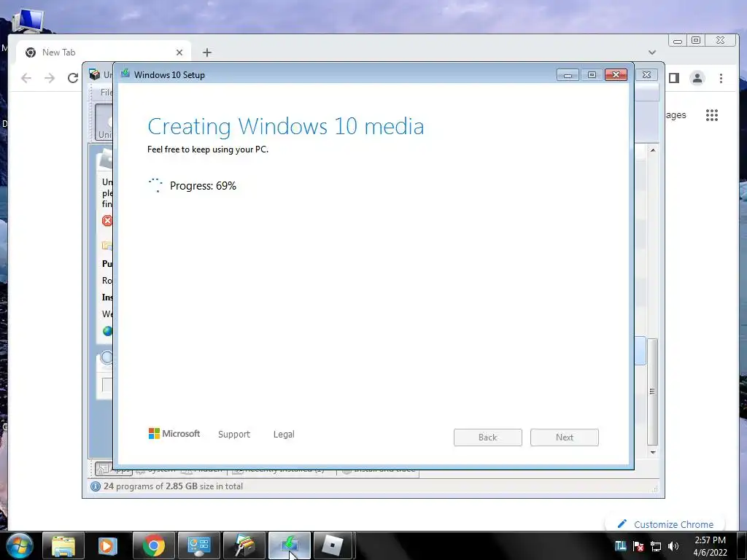Open the Control Panel taskbar icon

coord(198,545)
